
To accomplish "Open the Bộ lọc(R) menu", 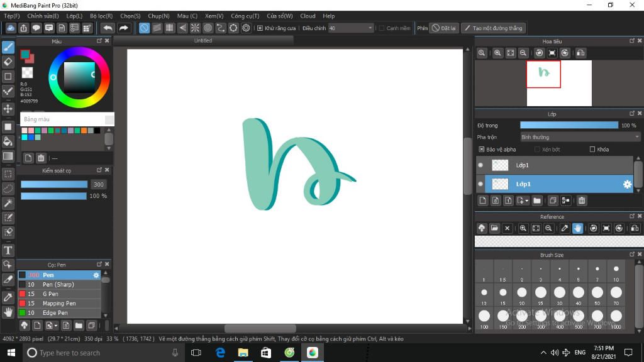I will point(101,16).
